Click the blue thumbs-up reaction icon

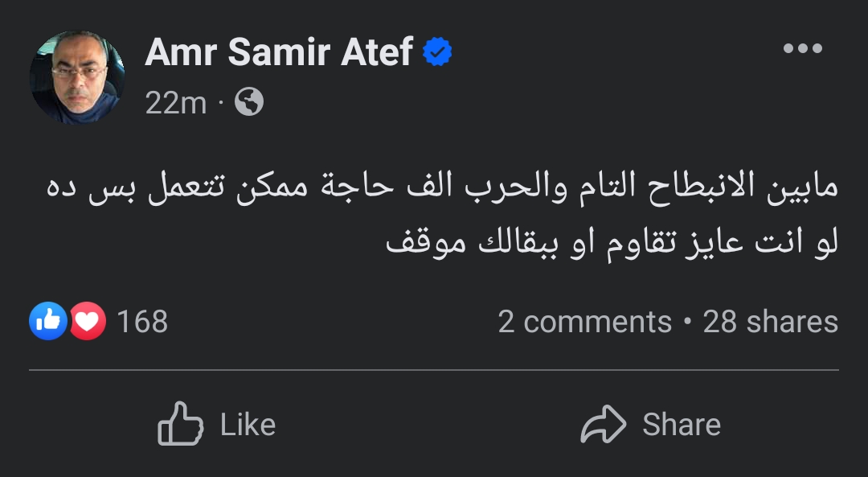pos(48,322)
